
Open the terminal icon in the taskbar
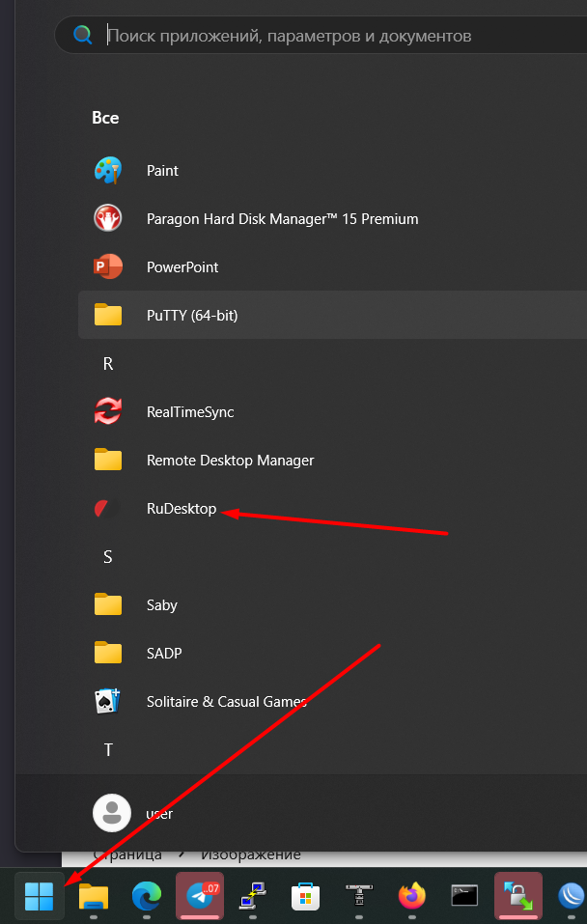point(464,896)
